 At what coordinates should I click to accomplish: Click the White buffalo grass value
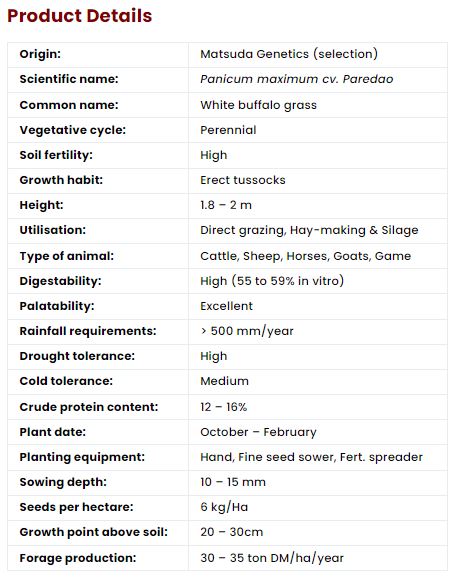(258, 105)
